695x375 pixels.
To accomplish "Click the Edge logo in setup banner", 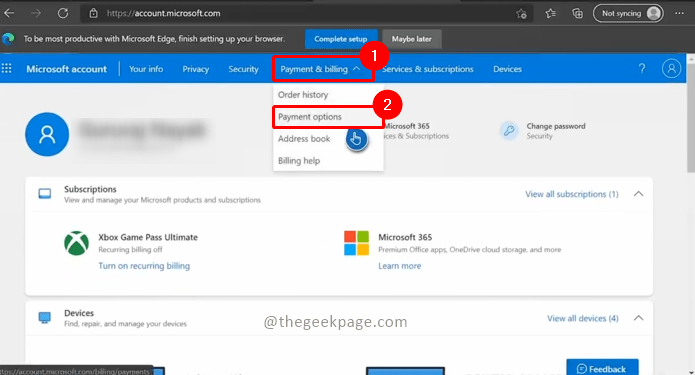I will [x=8, y=39].
